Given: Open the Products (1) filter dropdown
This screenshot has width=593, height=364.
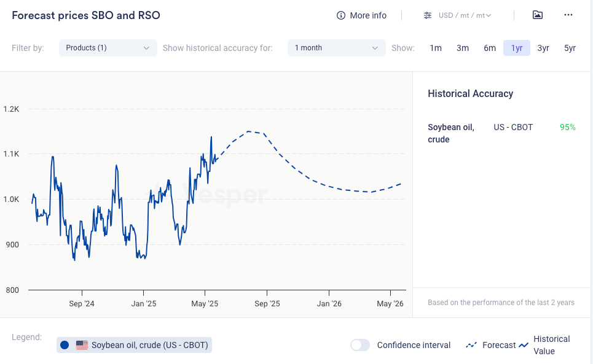Looking at the screenshot, I should pyautogui.click(x=108, y=48).
